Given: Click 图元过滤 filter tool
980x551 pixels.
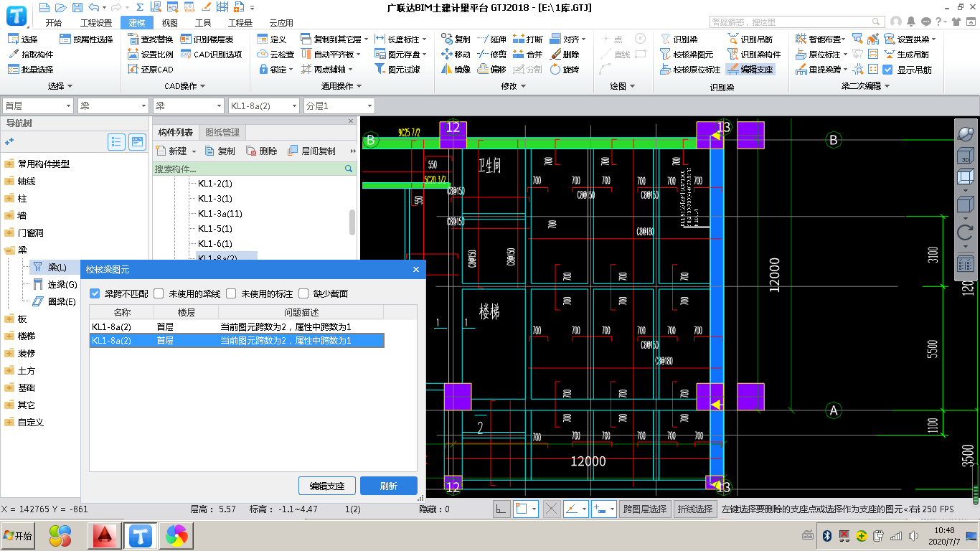Looking at the screenshot, I should click(x=397, y=70).
